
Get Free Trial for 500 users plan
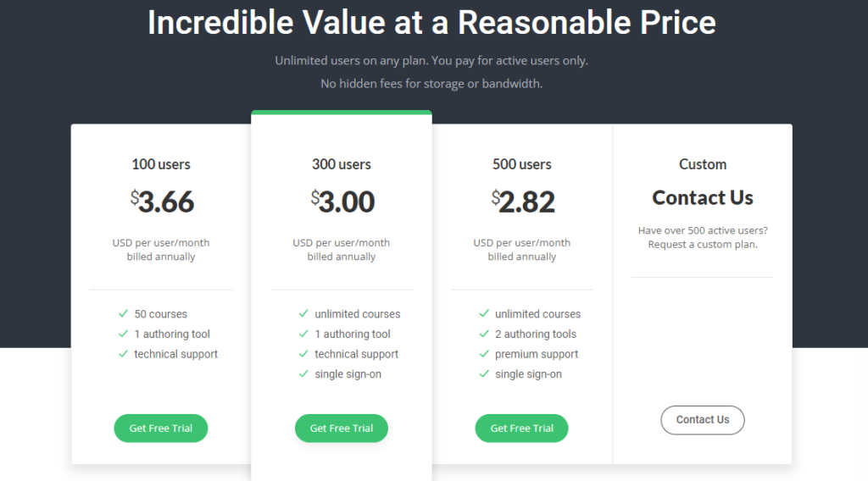(522, 428)
